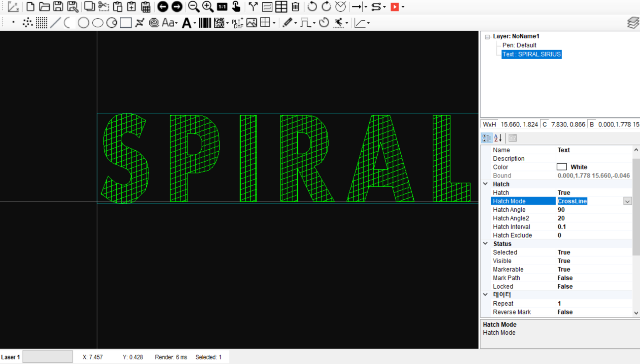Click the Hatch Interval value 0.1
The image size is (640, 364).
pyautogui.click(x=562, y=227)
